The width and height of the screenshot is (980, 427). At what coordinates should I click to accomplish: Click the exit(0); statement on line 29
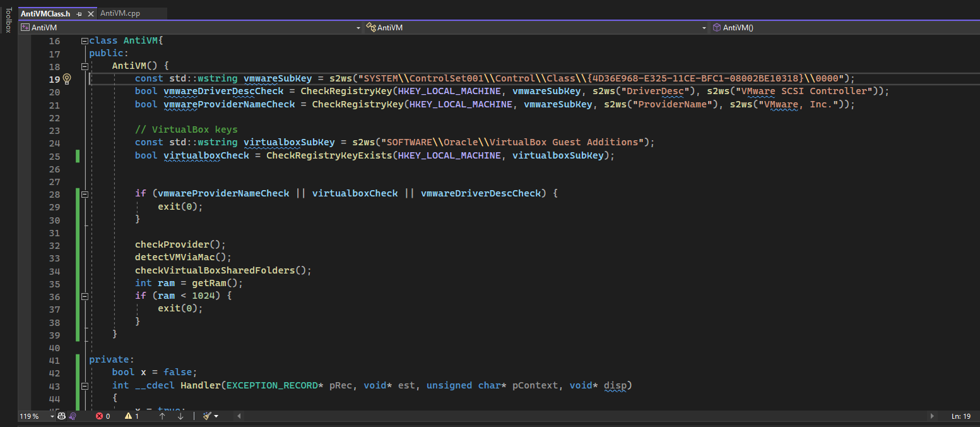(x=180, y=207)
